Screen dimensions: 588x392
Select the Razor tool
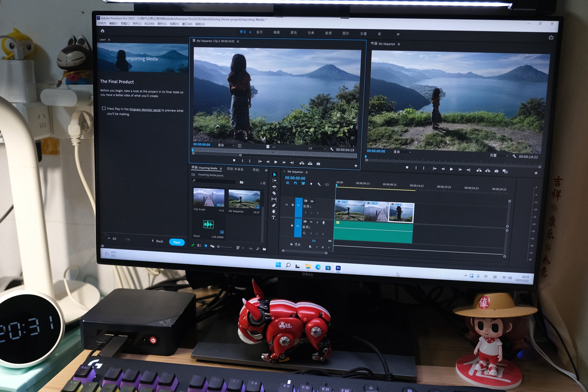[x=274, y=193]
